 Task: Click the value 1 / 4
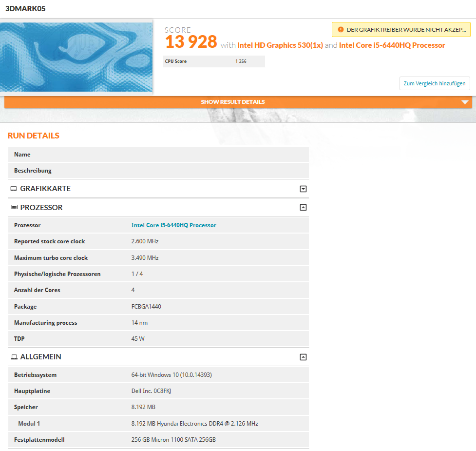click(x=137, y=274)
